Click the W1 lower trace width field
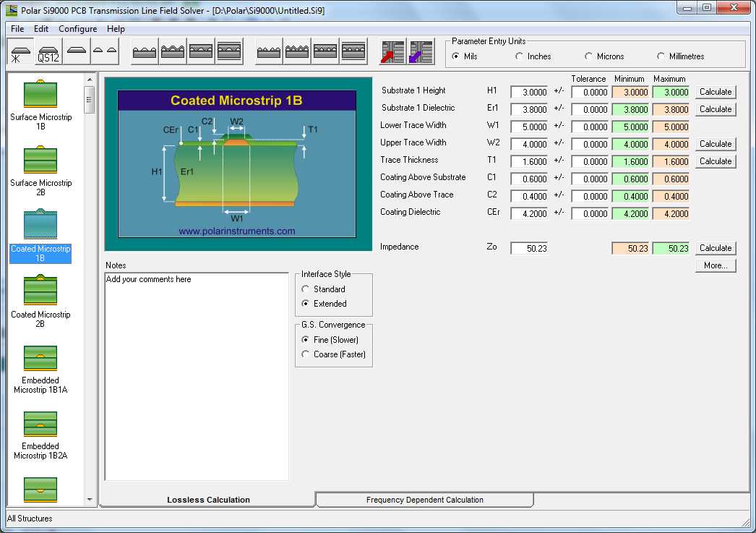 point(529,127)
